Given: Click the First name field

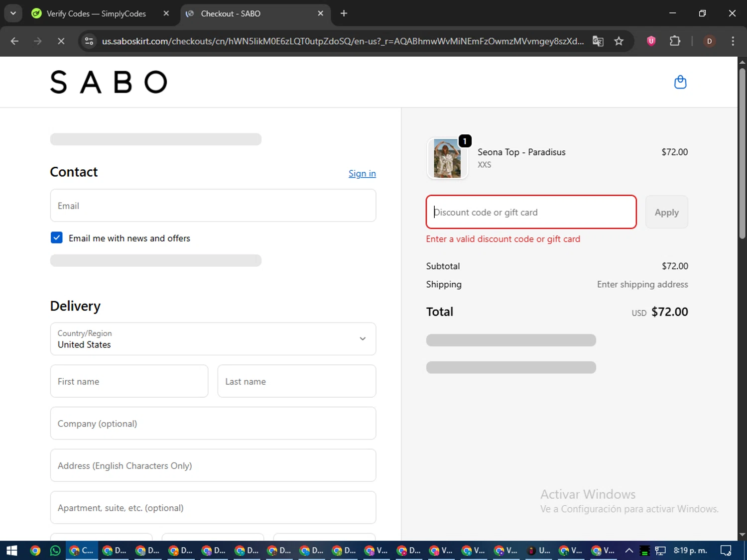Looking at the screenshot, I should (129, 381).
